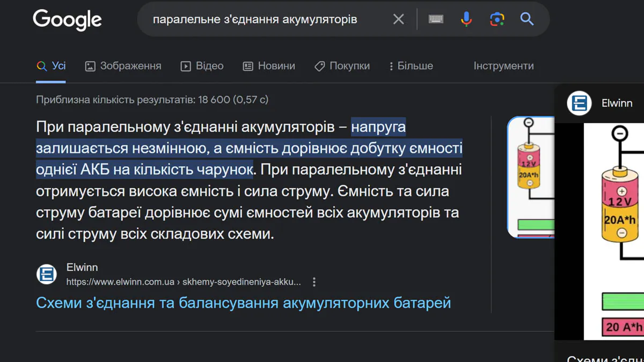
Task: Open the Інструменти search tools
Action: tap(503, 66)
